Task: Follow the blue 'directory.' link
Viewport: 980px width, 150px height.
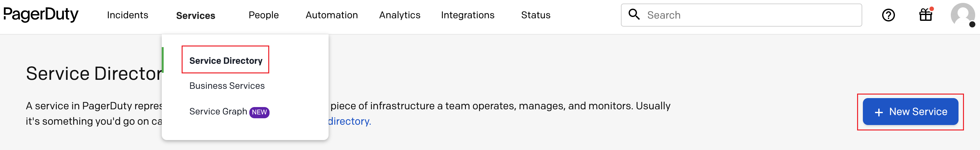Action: 349,121
